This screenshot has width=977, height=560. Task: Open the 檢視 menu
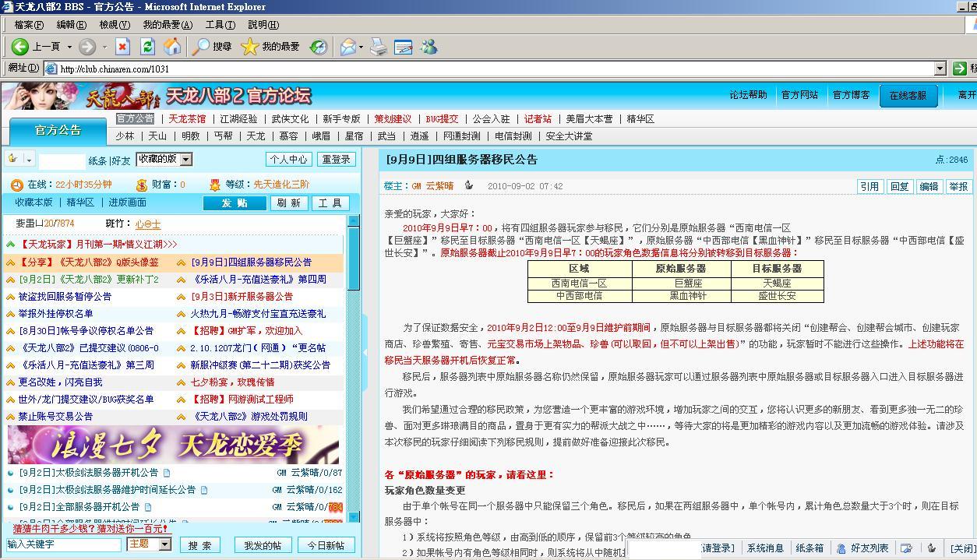(115, 25)
